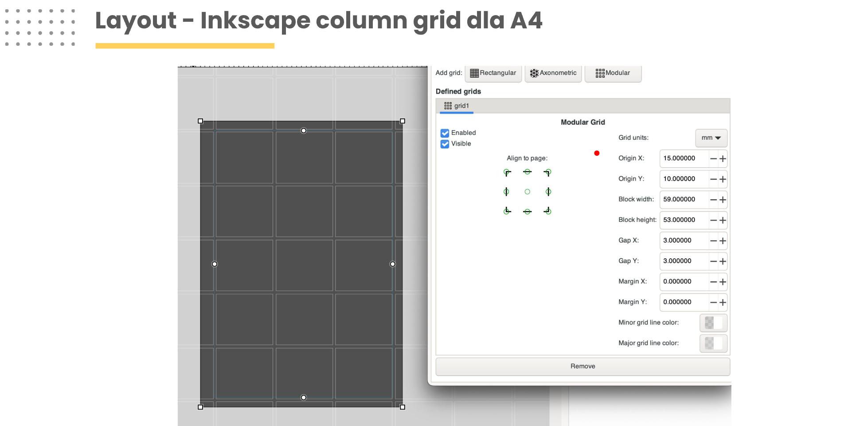
Task: Decrease Gap X with minus button
Action: pyautogui.click(x=713, y=241)
